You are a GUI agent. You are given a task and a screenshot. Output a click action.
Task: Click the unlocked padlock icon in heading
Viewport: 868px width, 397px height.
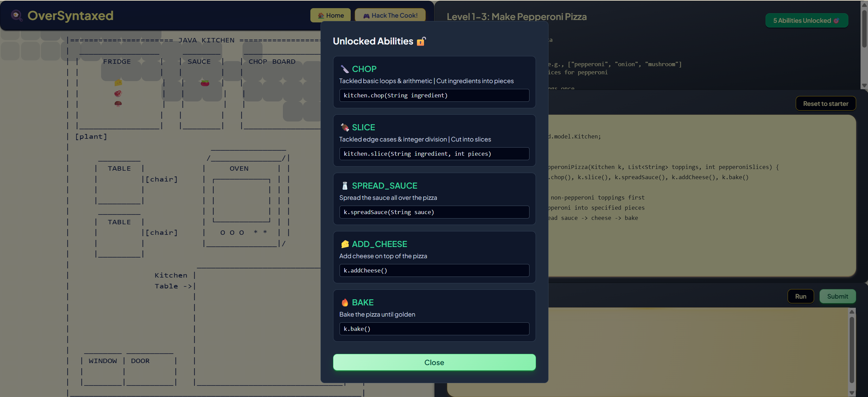tap(421, 41)
